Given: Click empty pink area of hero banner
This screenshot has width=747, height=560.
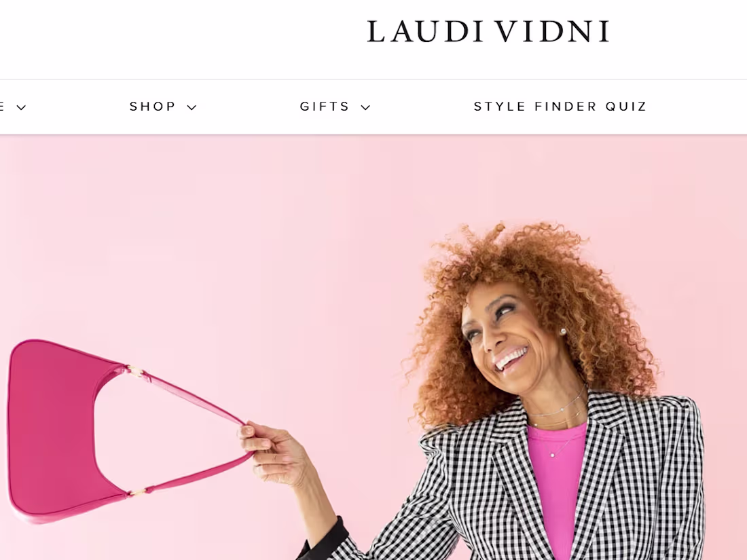Looking at the screenshot, I should click(x=238, y=238).
